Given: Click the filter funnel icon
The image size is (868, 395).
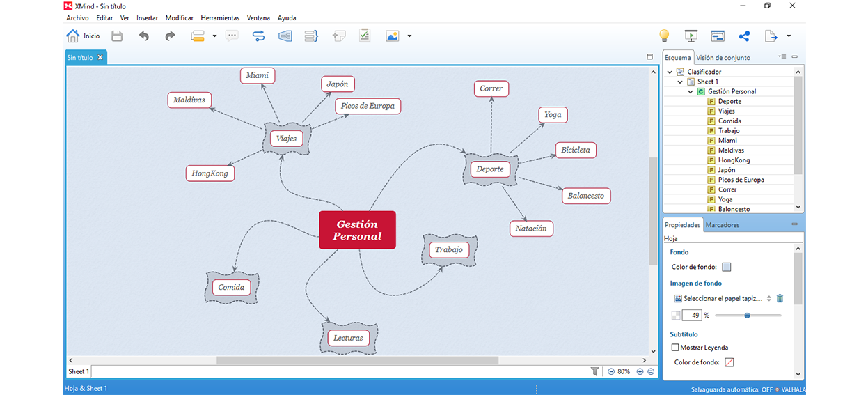Looking at the screenshot, I should point(594,372).
